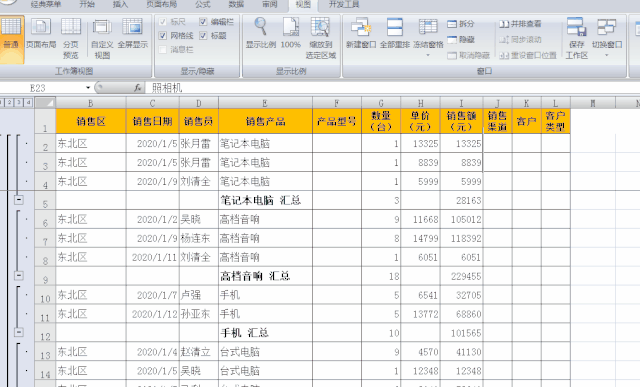Click the 隐藏 hide window button

[461, 40]
